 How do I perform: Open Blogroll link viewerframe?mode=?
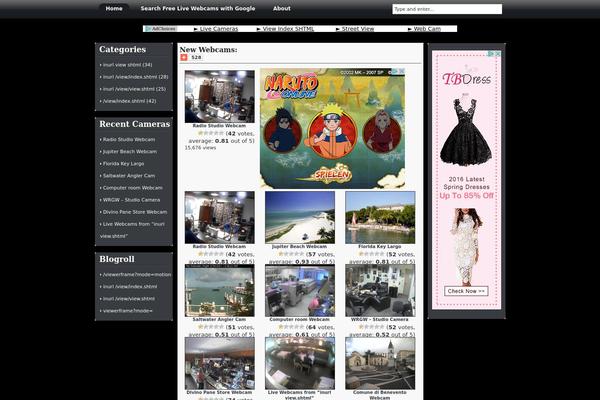(127, 311)
